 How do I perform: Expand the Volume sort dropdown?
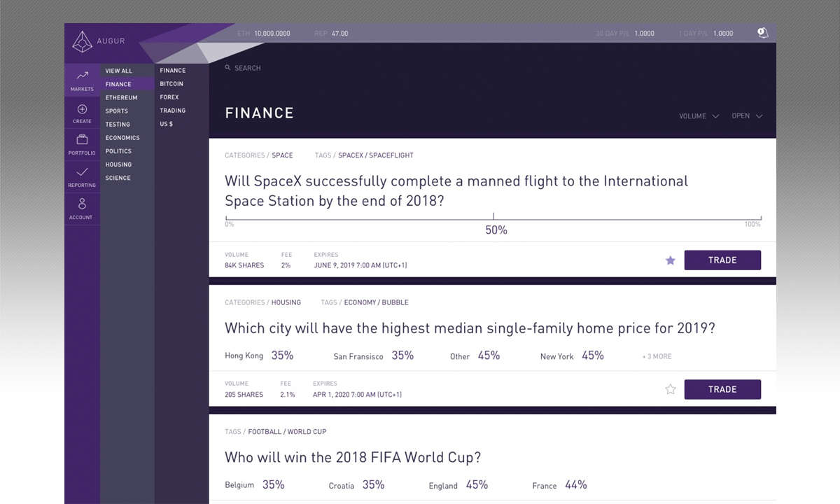pos(699,116)
